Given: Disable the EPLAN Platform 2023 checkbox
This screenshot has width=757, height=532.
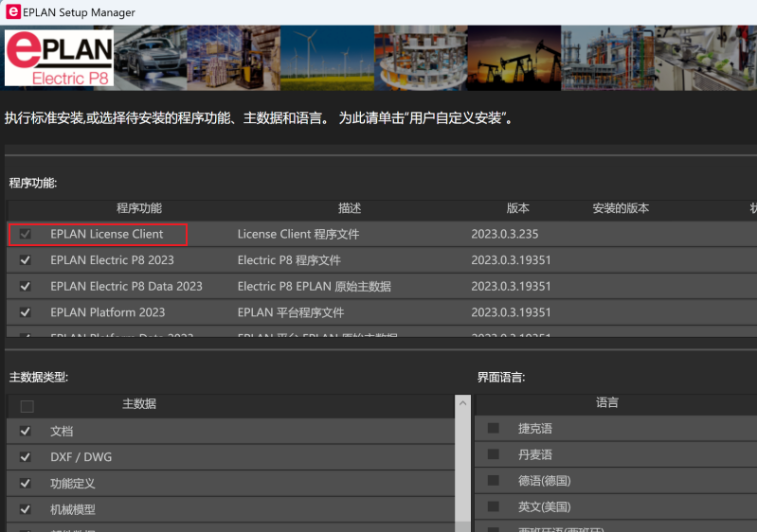Looking at the screenshot, I should pyautogui.click(x=26, y=312).
